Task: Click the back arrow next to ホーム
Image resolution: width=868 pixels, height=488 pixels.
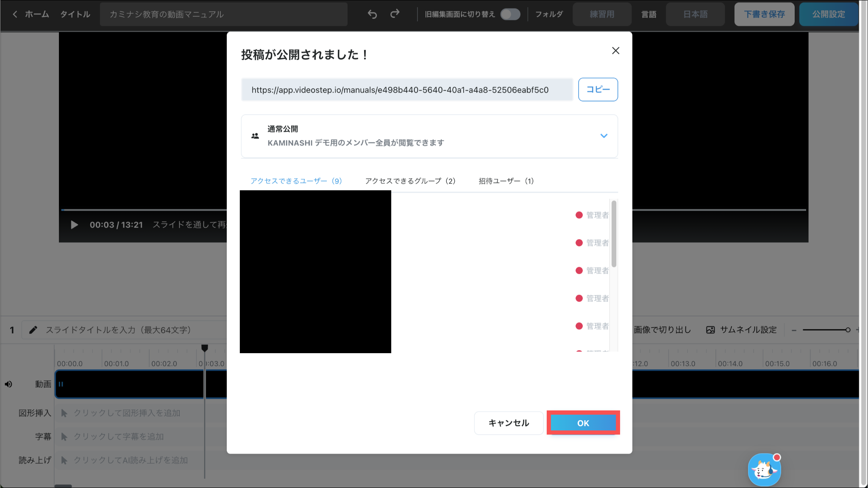Action: (15, 14)
